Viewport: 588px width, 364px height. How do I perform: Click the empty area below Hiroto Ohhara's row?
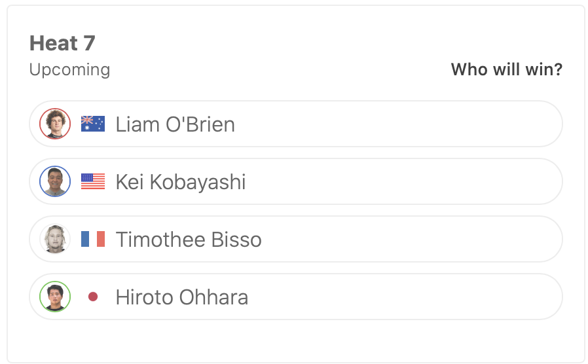295,340
